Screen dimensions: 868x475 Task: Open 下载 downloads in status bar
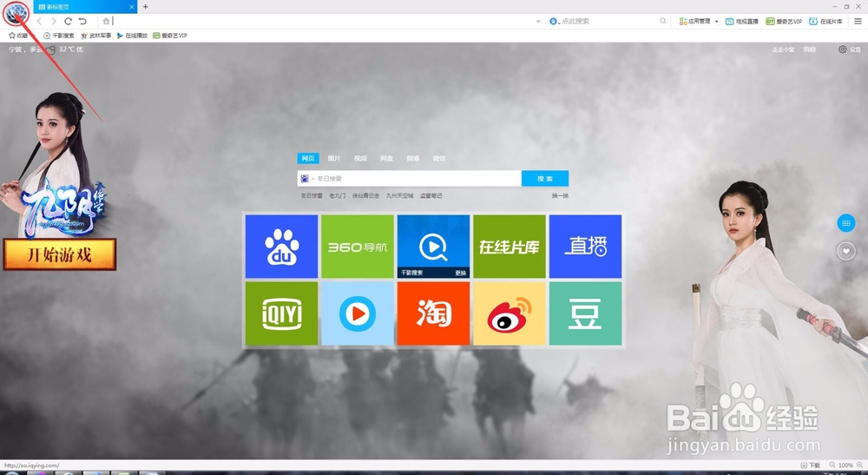tap(811, 465)
